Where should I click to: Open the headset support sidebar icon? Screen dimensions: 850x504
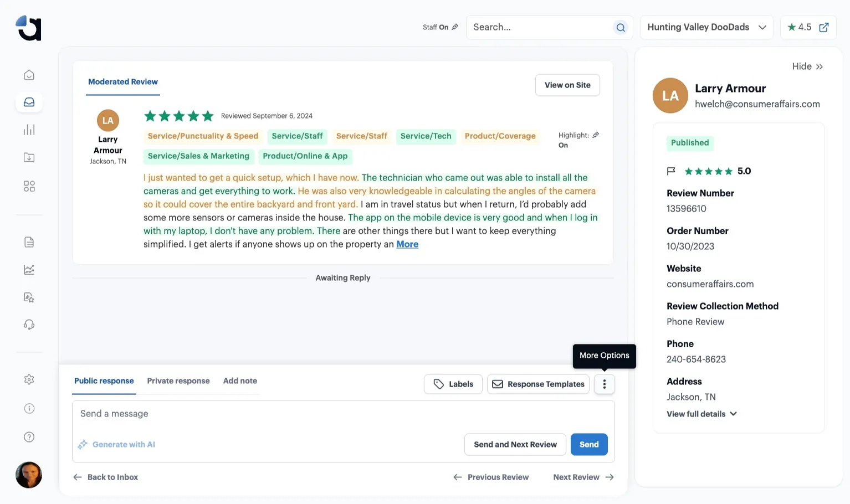point(29,325)
